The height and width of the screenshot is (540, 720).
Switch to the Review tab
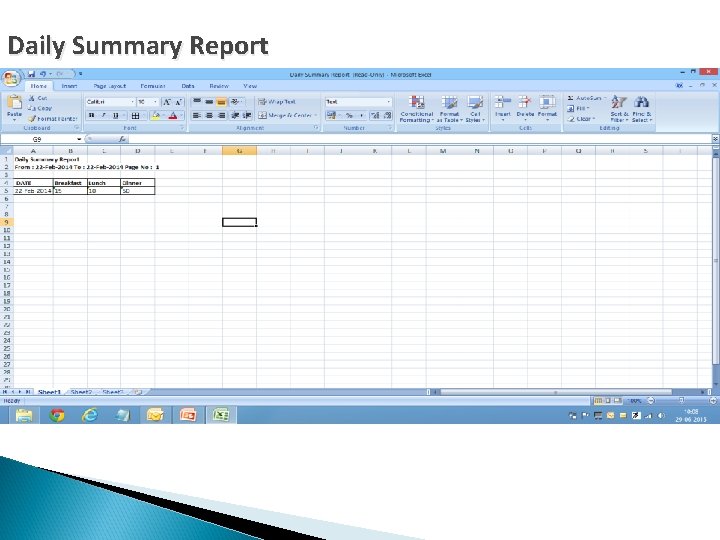(219, 86)
